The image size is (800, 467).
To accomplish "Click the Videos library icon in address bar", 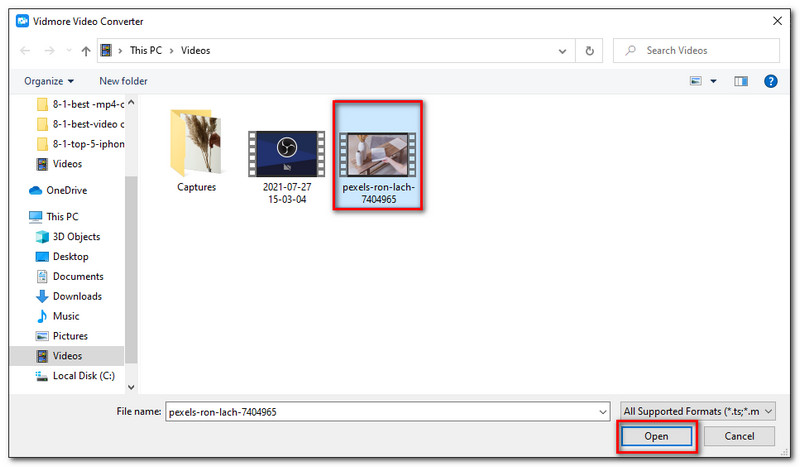I will (x=106, y=51).
